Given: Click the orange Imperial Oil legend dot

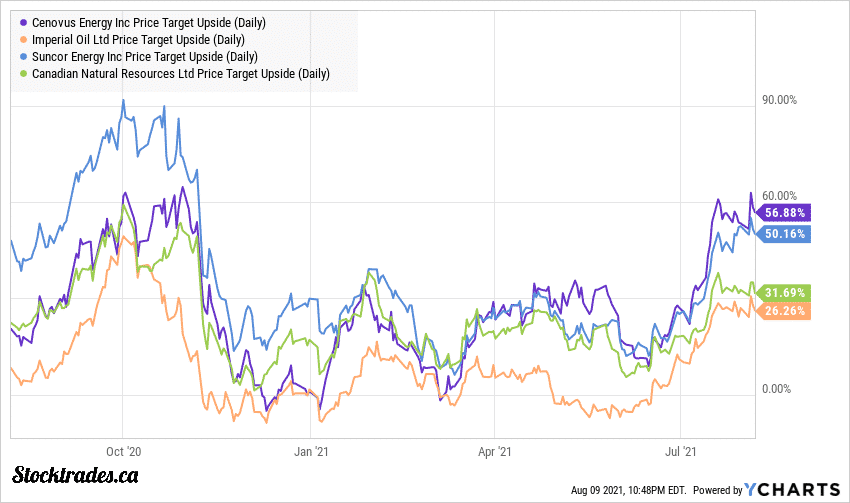Looking at the screenshot, I should (x=23, y=39).
